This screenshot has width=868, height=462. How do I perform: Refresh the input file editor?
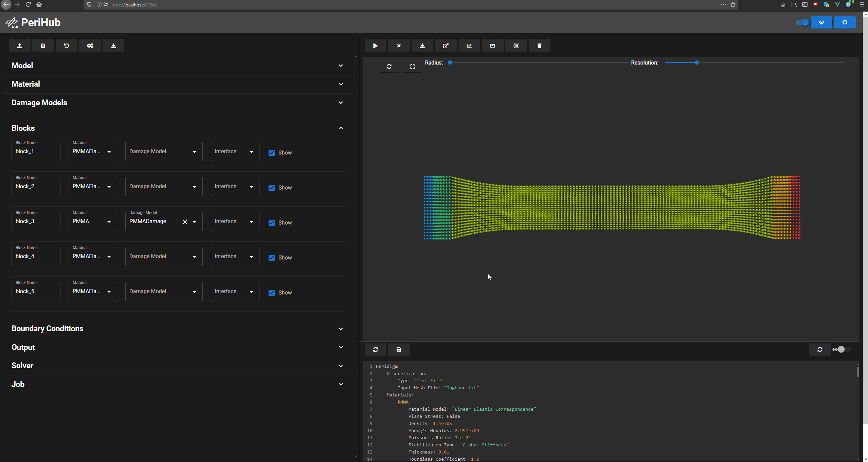point(376,350)
